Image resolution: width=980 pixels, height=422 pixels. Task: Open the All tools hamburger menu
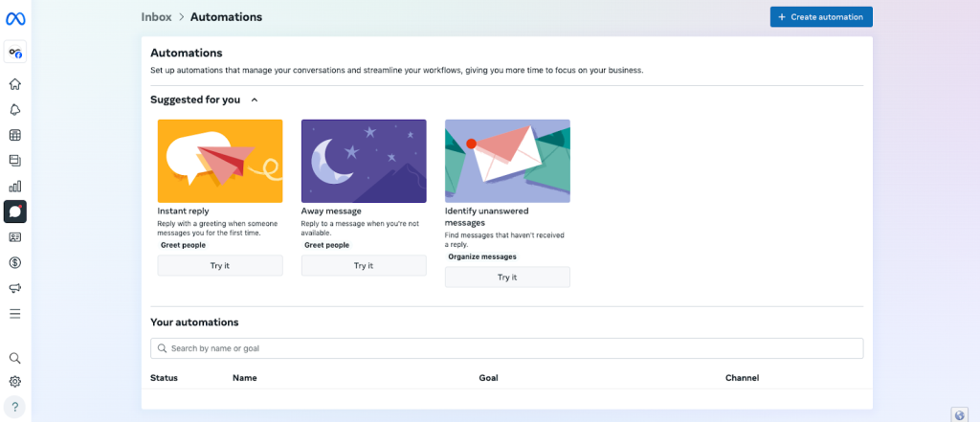(15, 314)
